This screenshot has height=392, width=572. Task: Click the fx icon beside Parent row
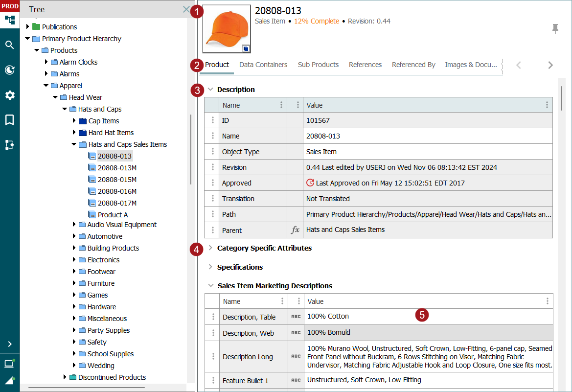coord(295,230)
